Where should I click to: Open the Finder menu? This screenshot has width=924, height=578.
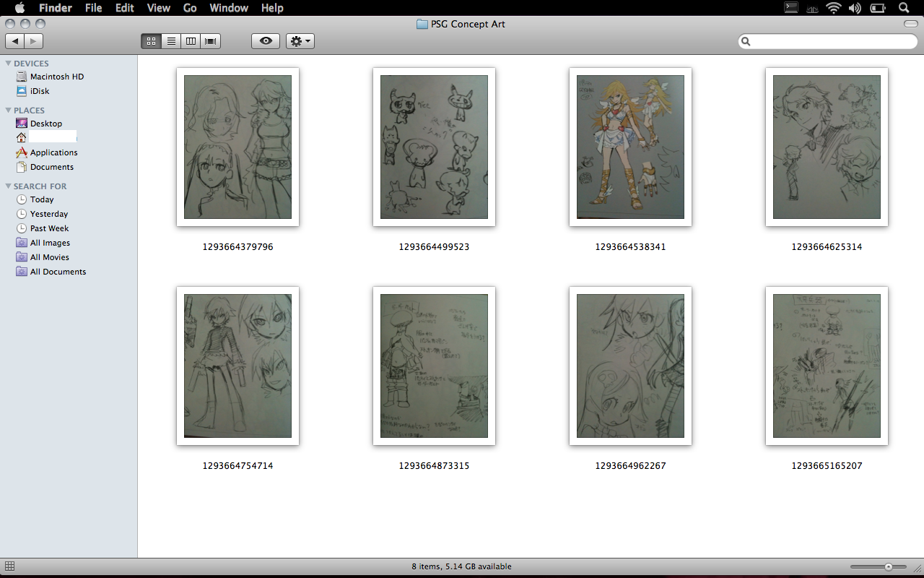(x=55, y=8)
